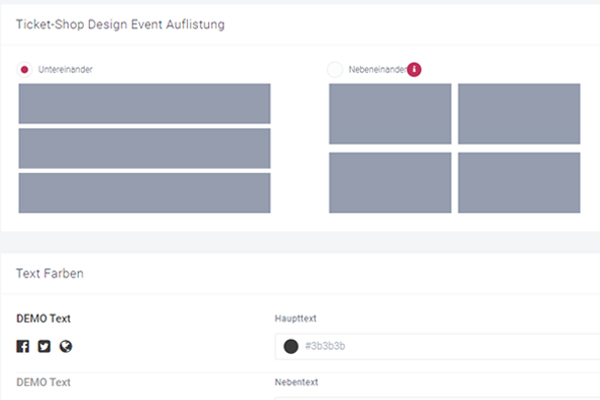Open the Haupttext color swatch
Viewport: 600px width, 400px height.
click(x=291, y=346)
